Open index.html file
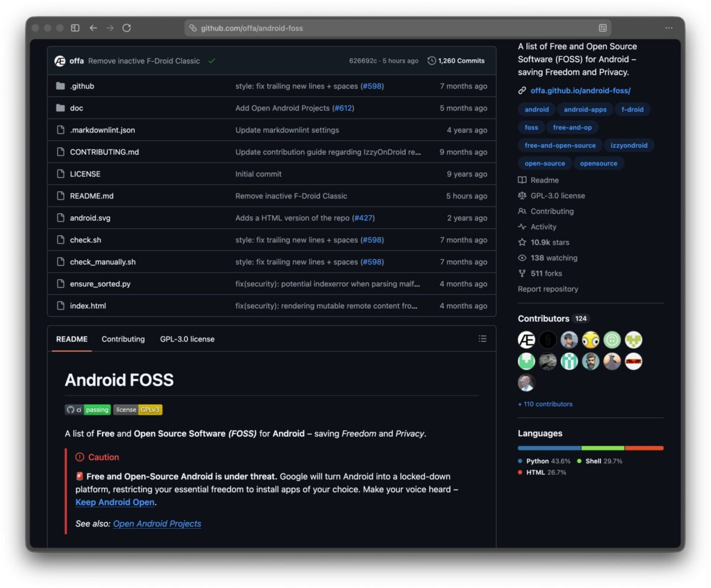The width and height of the screenshot is (711, 588). point(88,306)
